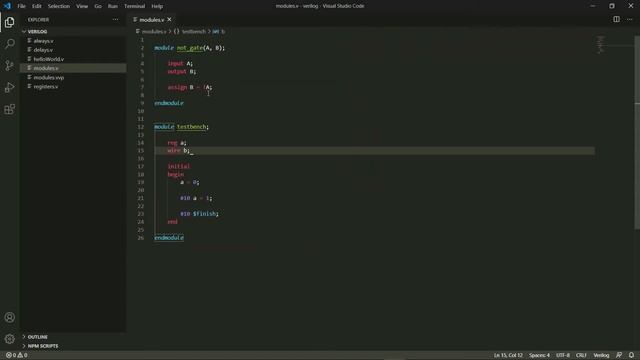Select the modules.v editor tab
The image size is (640, 360).
pos(151,20)
